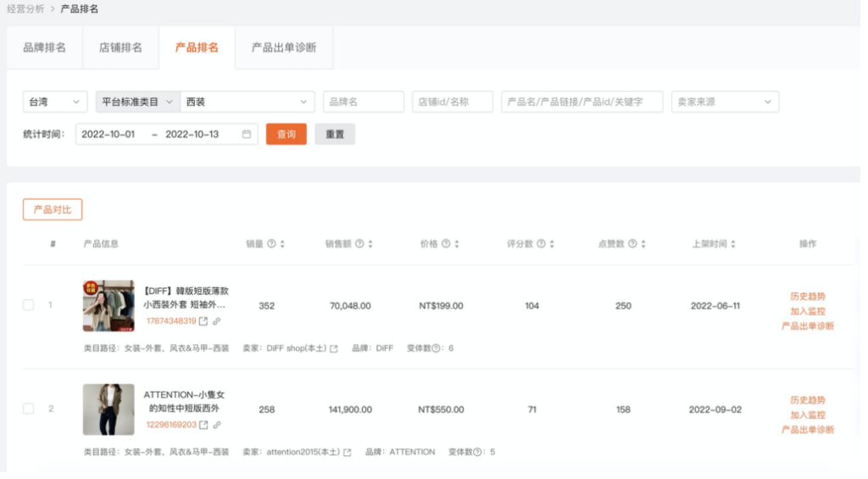Open 历史趋势 for the DIFF product
This screenshot has width=868, height=479.
point(808,297)
